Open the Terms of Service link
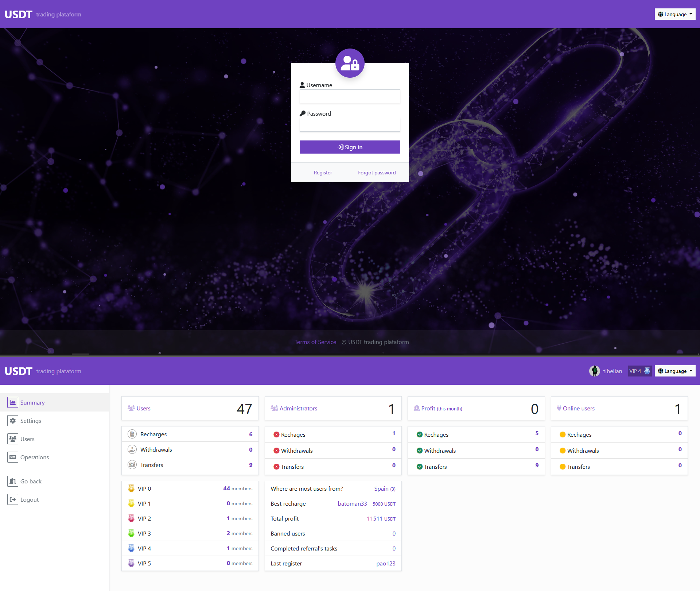This screenshot has height=591, width=700. pos(315,342)
